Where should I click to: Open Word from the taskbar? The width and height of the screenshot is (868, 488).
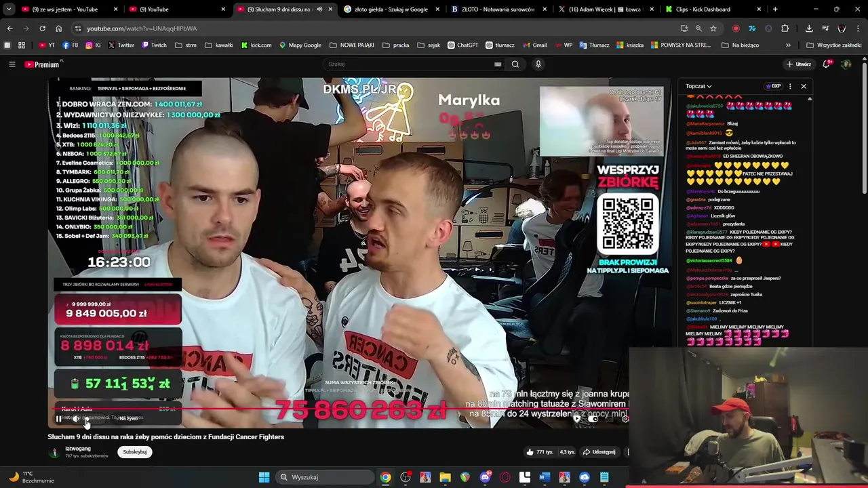(x=545, y=477)
